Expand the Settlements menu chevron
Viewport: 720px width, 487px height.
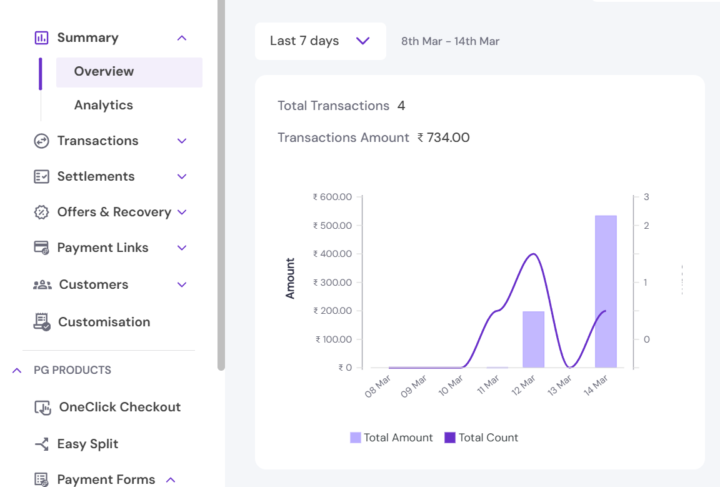click(x=181, y=177)
